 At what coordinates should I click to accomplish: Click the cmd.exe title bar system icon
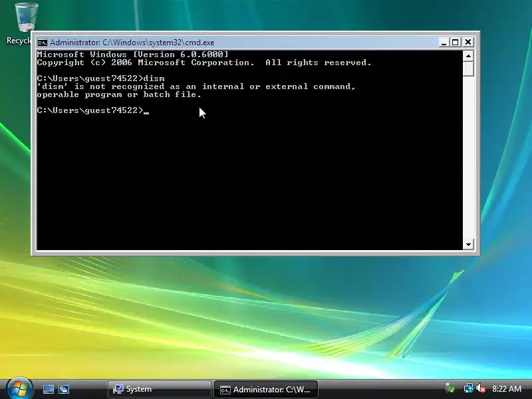pos(43,43)
